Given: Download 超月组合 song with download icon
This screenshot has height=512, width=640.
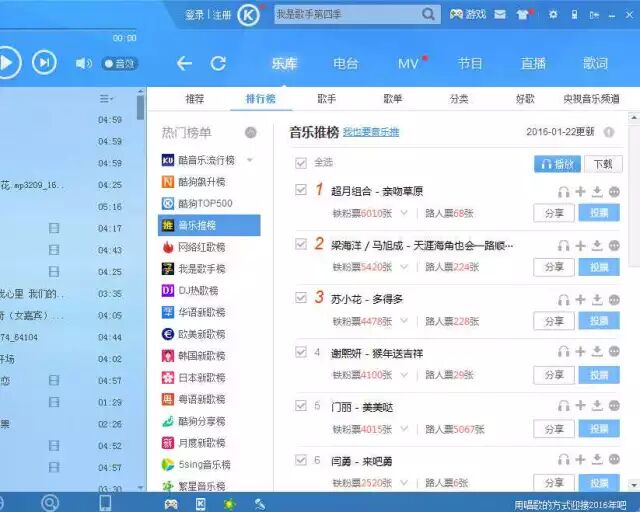Looking at the screenshot, I should (597, 191).
